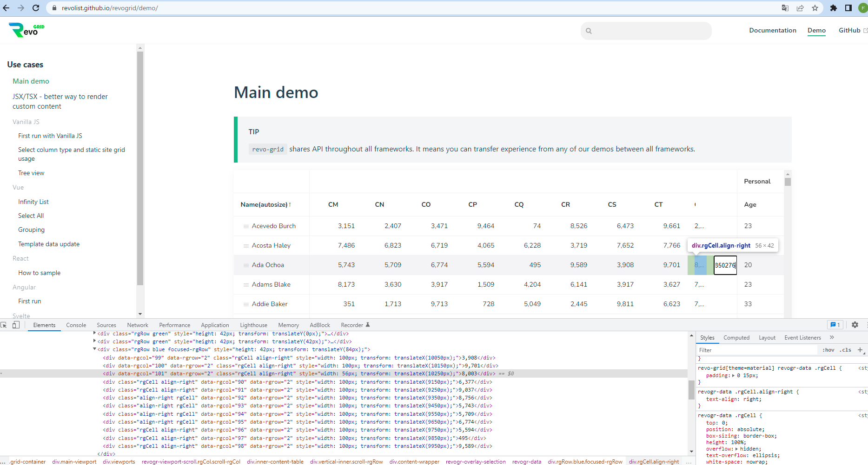Open the extensions puzzle icon
The width and height of the screenshot is (868, 465).
click(x=834, y=8)
